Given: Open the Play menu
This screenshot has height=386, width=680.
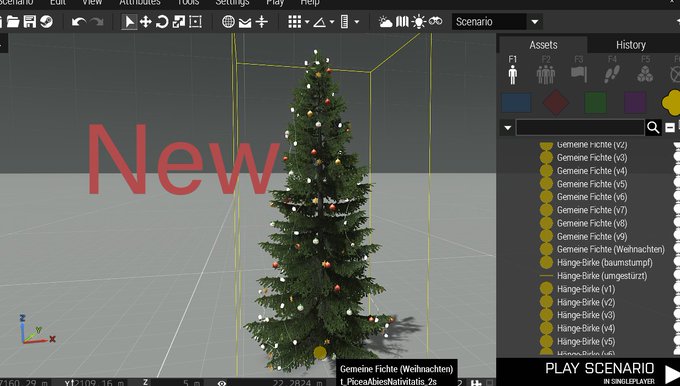Looking at the screenshot, I should (275, 3).
